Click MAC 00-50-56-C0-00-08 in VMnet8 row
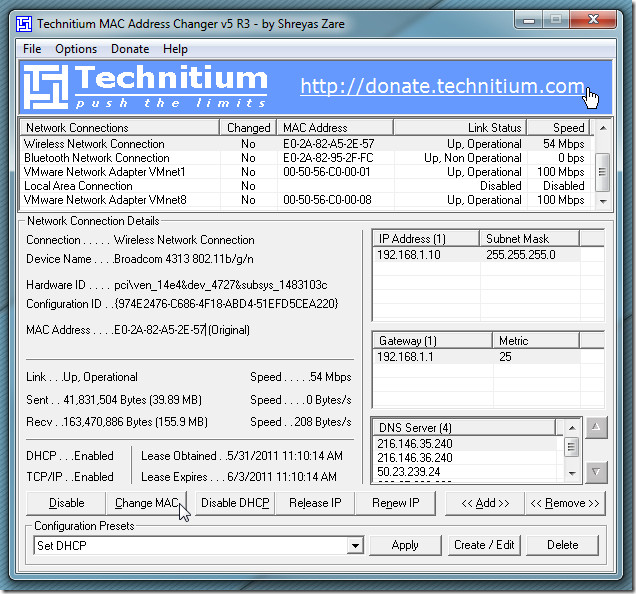Image resolution: width=636 pixels, height=594 pixels. (327, 200)
